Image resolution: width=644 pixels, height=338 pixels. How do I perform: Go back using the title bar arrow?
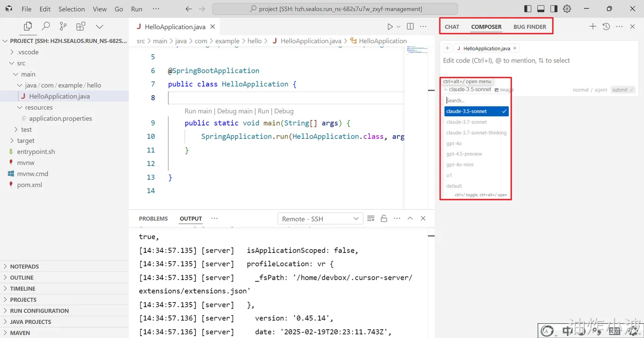click(x=189, y=9)
